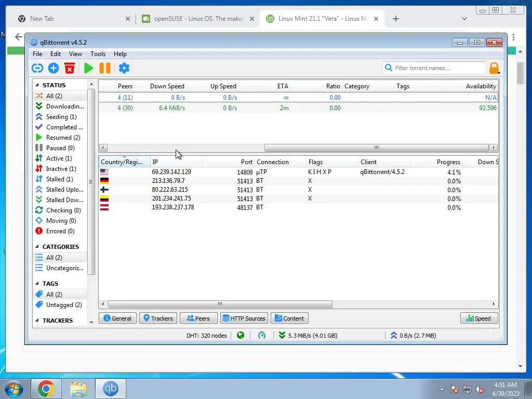Open the Windows Start menu
This screenshot has width=532, height=399.
coord(14,389)
